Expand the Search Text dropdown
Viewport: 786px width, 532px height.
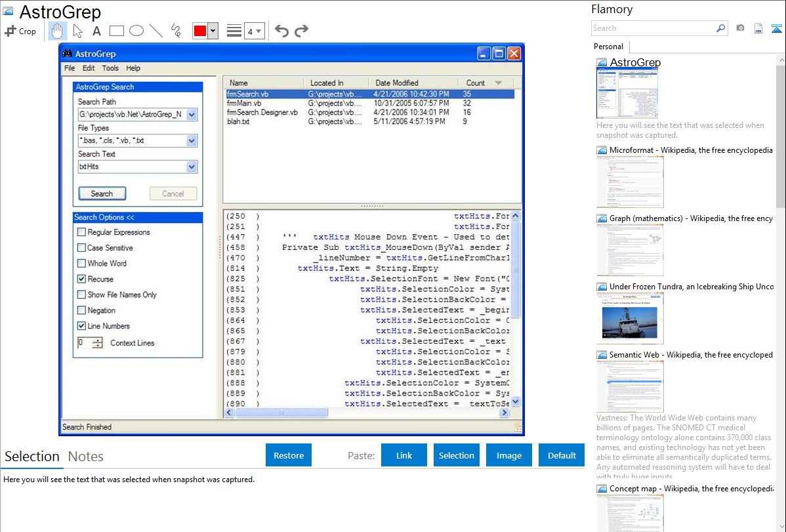point(192,167)
